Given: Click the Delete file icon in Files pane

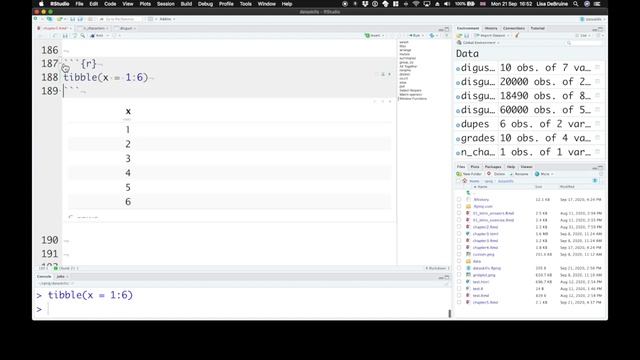Looking at the screenshot, I should [x=489, y=174].
